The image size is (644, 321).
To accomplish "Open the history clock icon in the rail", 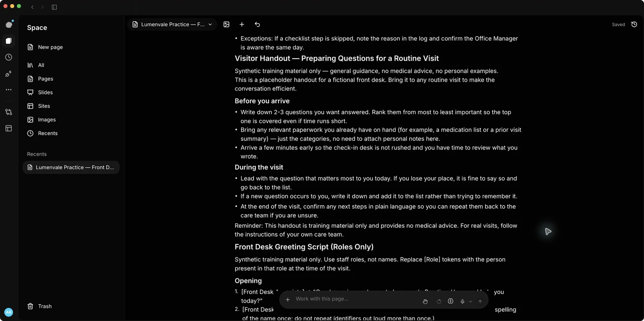I will tap(9, 57).
